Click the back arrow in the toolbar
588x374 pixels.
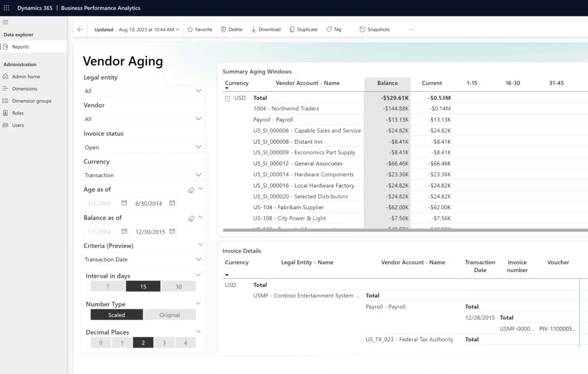pyautogui.click(x=80, y=29)
